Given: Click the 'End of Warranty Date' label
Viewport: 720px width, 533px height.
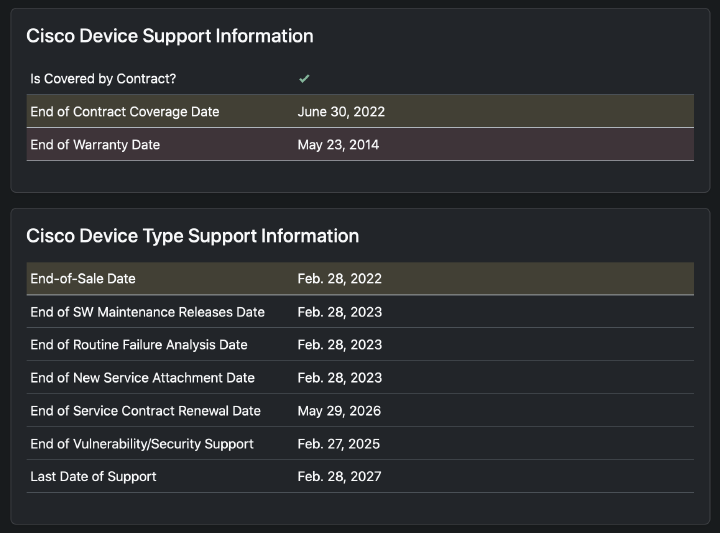Looking at the screenshot, I should [x=95, y=145].
